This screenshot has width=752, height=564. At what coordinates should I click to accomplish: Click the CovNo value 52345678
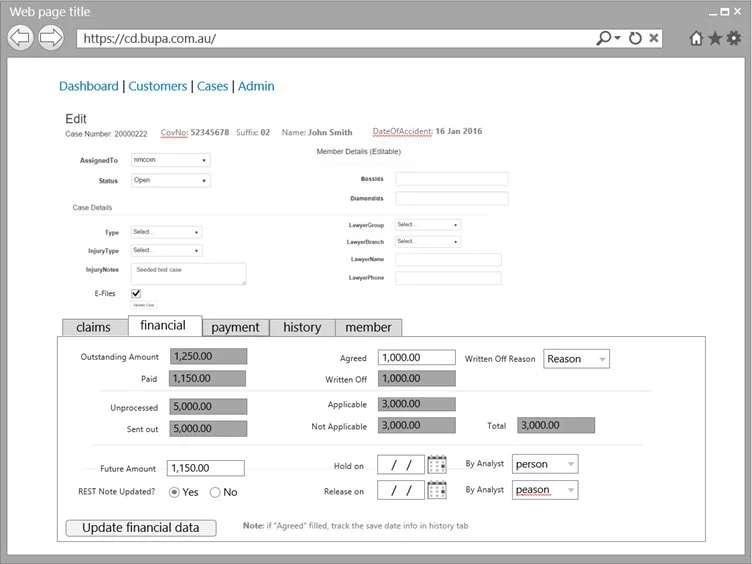click(210, 132)
